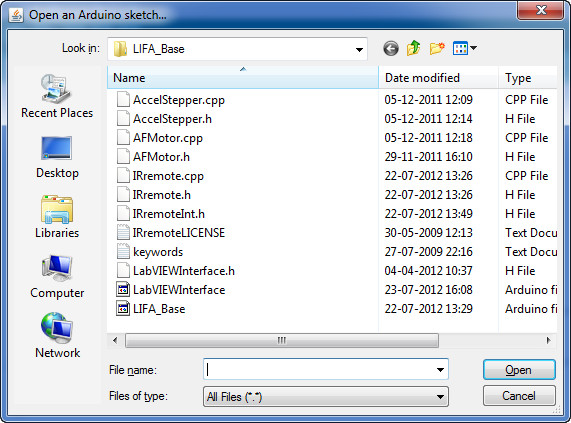Open Libraries in sidebar
This screenshot has width=571, height=423.
point(57,217)
